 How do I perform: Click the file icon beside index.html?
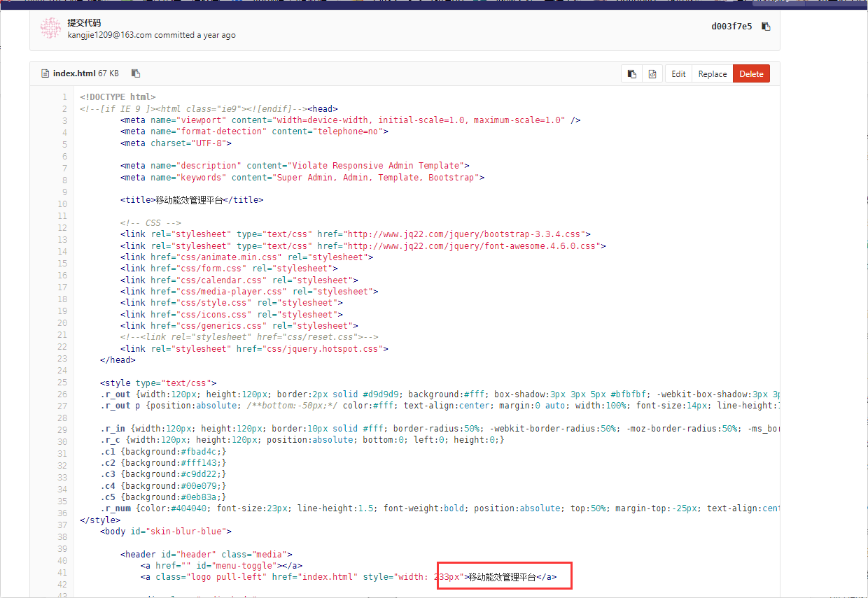(45, 73)
